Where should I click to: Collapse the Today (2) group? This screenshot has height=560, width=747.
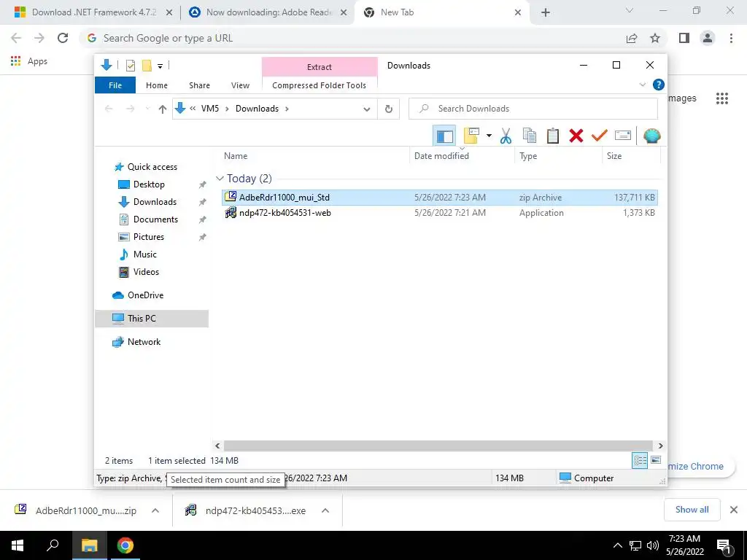click(x=220, y=179)
